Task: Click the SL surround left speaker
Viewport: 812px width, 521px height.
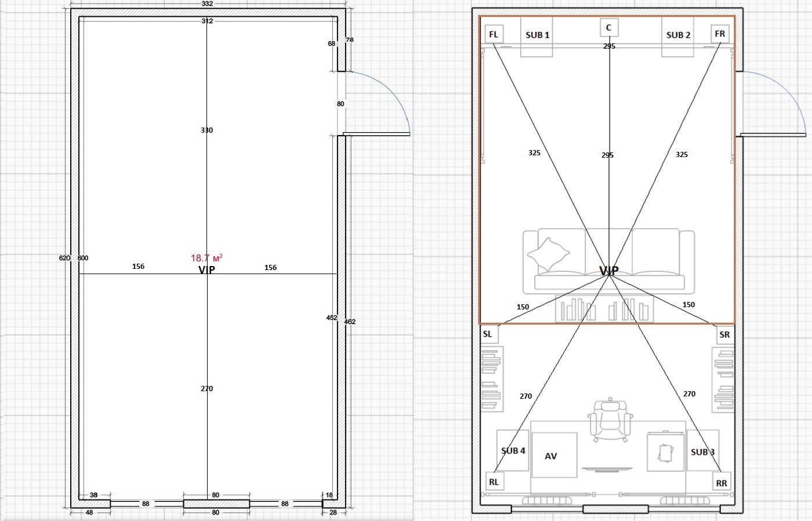Action: (x=488, y=334)
